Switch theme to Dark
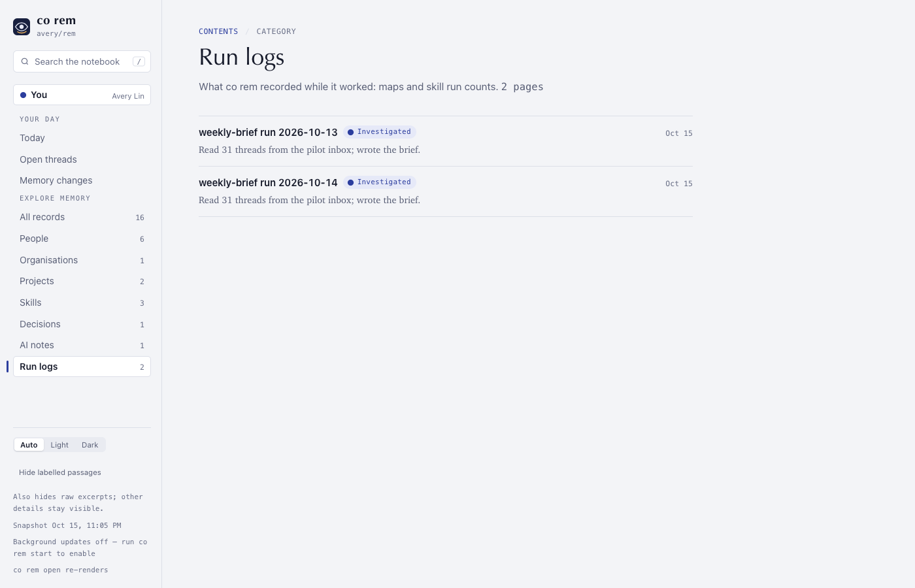Viewport: 915px width, 588px height. [90, 445]
